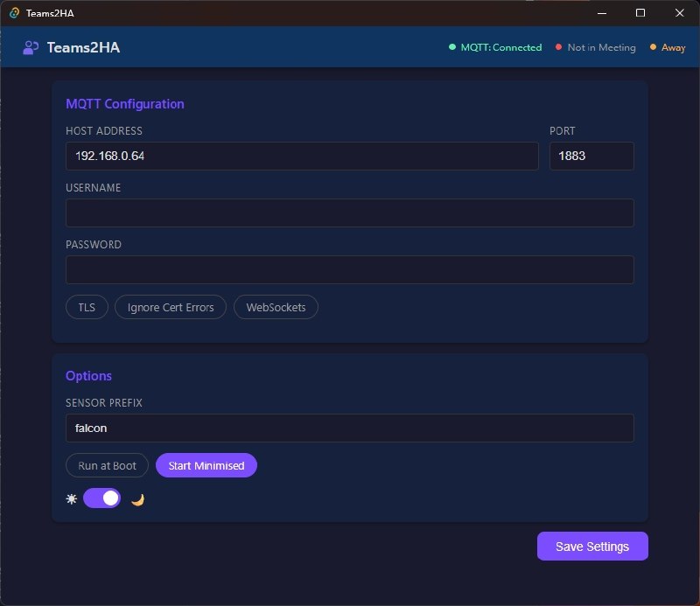Click the Teams2HA header title text

(x=83, y=48)
